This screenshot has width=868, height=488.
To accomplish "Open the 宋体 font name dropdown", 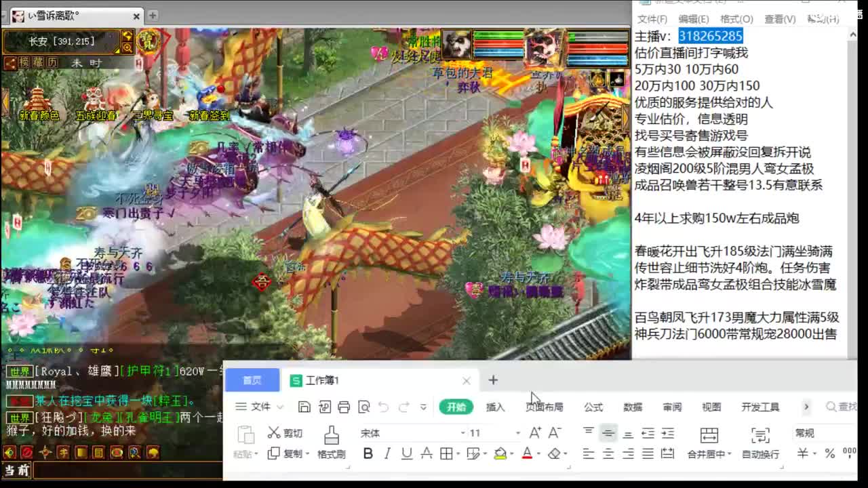I will click(x=463, y=433).
